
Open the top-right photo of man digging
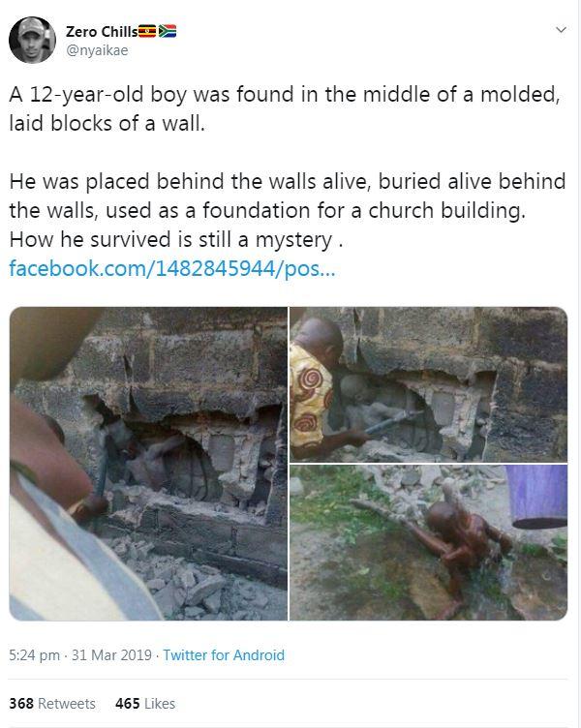[429, 384]
